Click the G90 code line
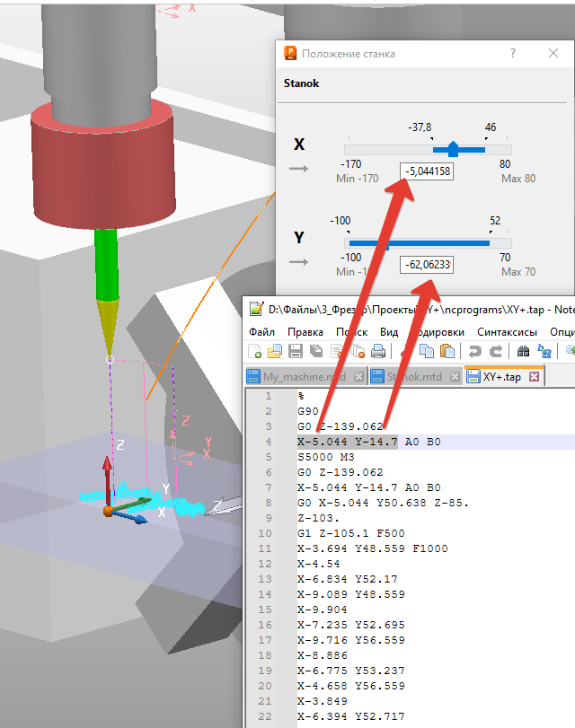575x728 pixels. tap(308, 411)
